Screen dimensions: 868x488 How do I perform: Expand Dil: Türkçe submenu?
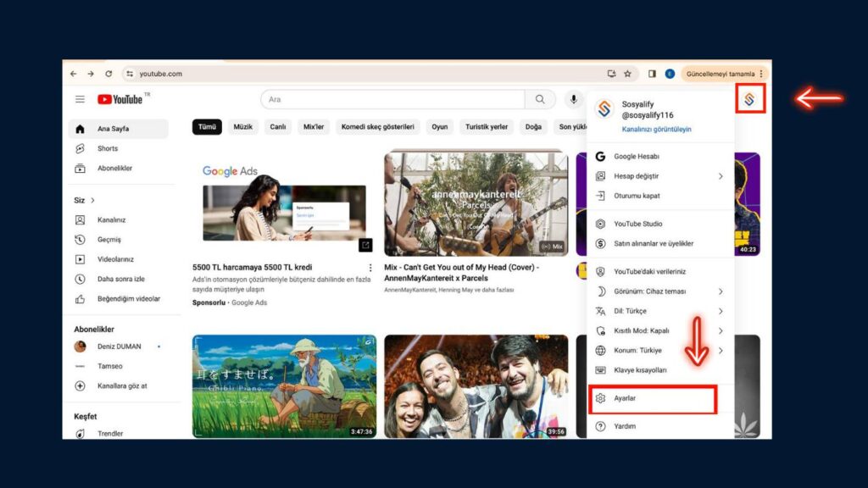pyautogui.click(x=660, y=311)
